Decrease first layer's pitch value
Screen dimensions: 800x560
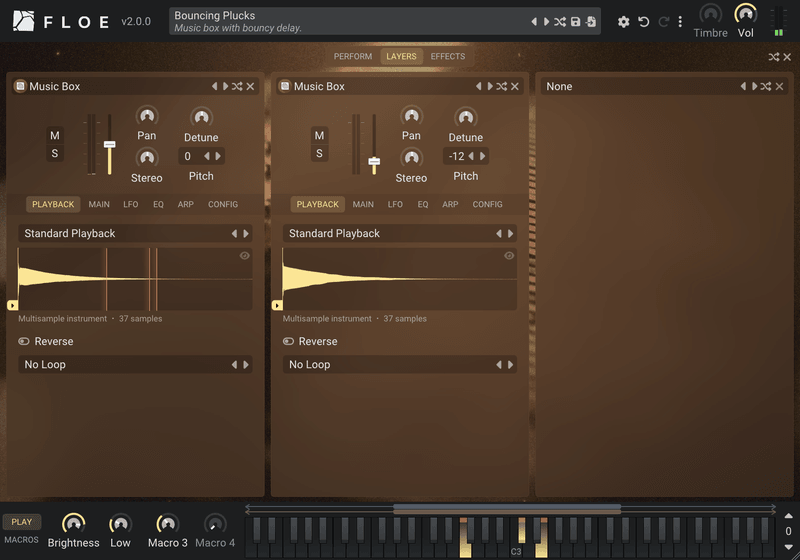click(x=207, y=156)
